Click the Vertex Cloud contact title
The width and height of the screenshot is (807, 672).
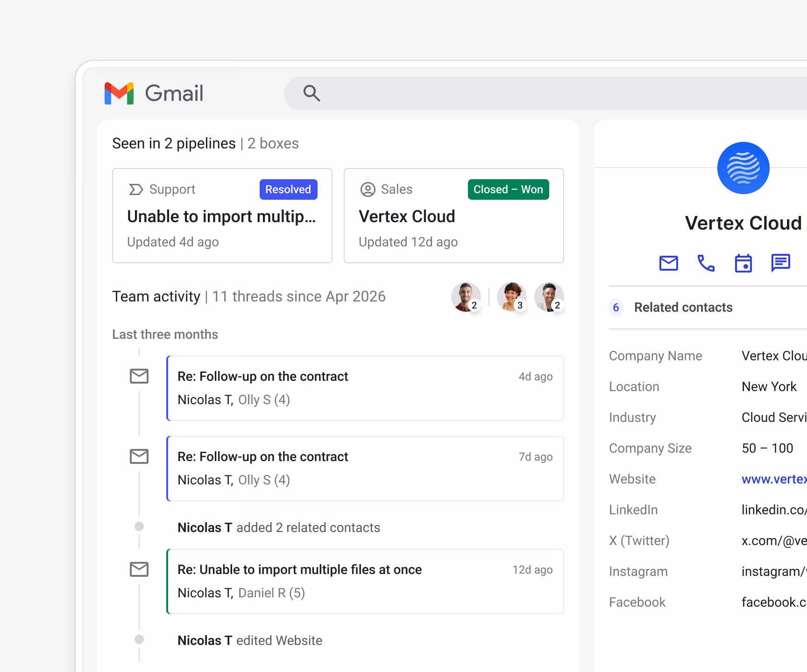(x=743, y=223)
